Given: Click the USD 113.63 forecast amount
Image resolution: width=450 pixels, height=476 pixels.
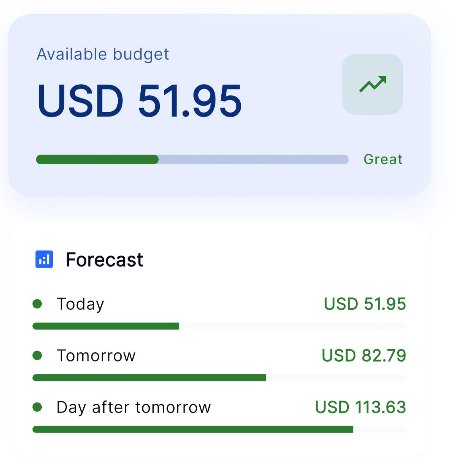Looking at the screenshot, I should coord(360,408).
